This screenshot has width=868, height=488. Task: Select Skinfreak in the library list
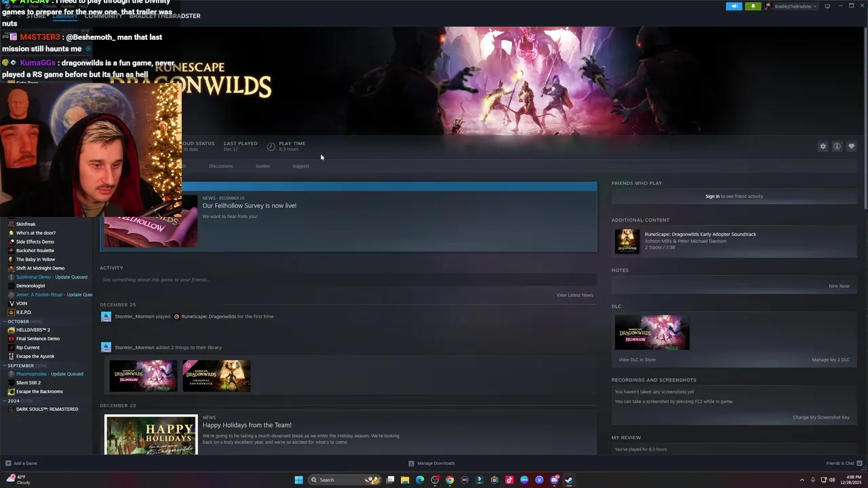pyautogui.click(x=26, y=224)
